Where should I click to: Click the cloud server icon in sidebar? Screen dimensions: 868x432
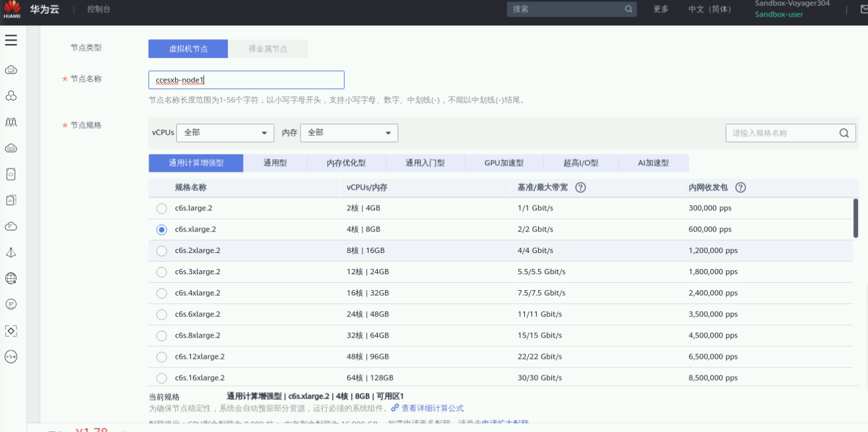tap(11, 69)
